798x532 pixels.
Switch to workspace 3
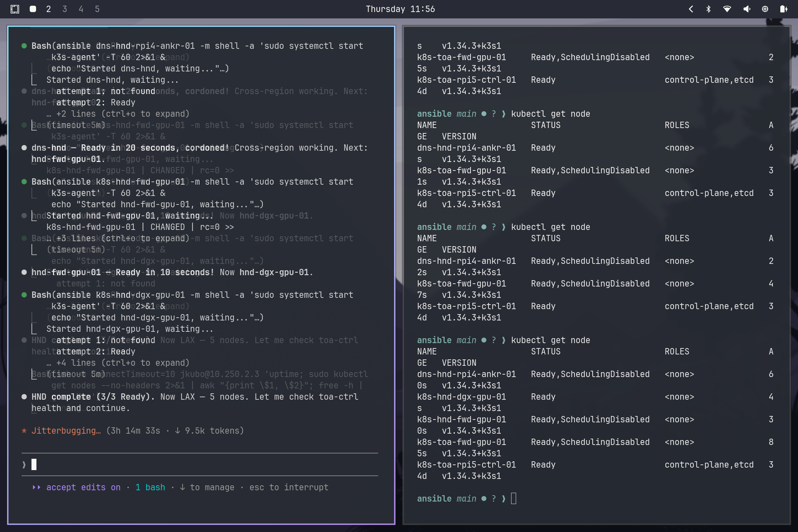65,9
